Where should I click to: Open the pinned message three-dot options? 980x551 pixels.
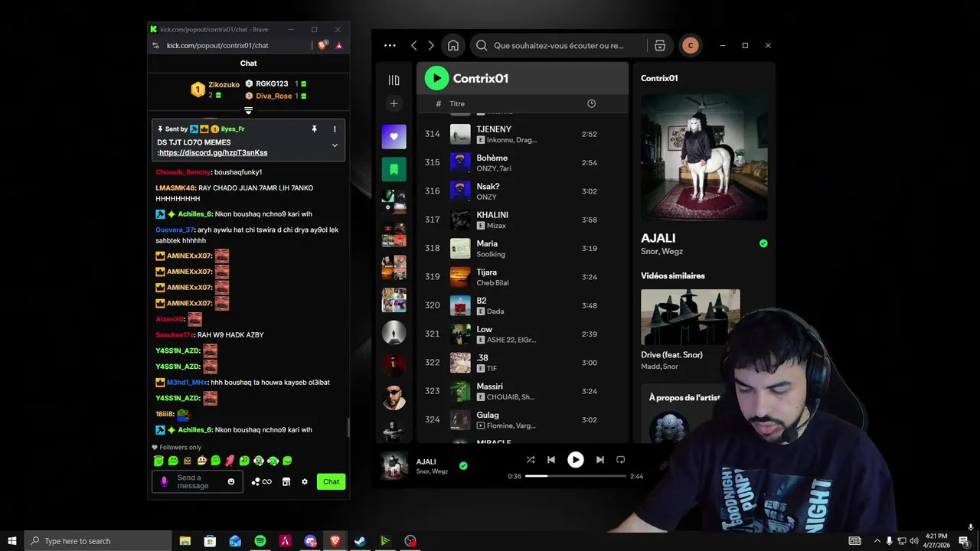coord(335,129)
